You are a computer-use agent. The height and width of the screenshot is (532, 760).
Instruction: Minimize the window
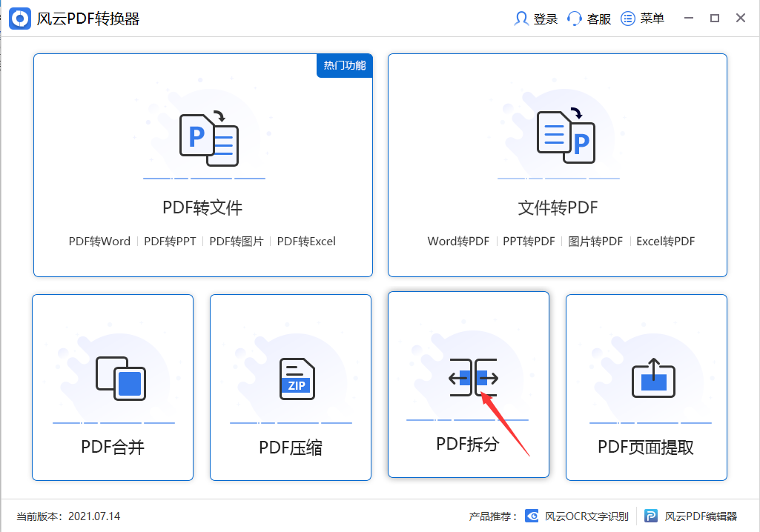(689, 19)
